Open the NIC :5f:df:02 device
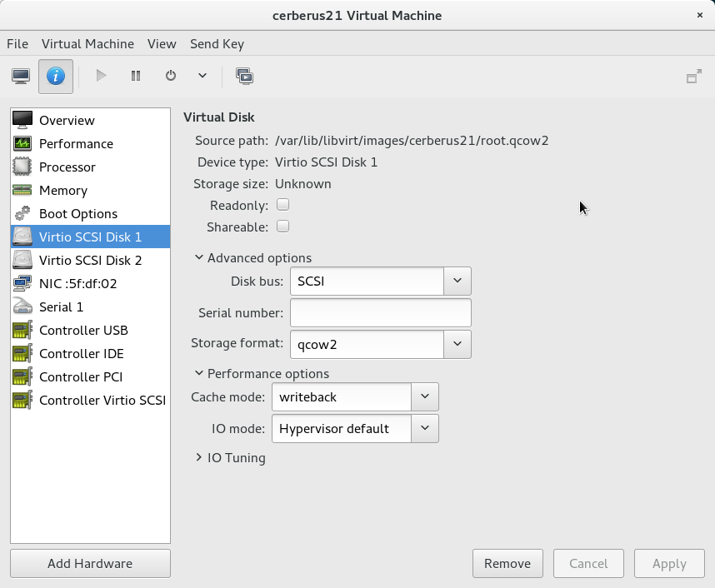 [77, 283]
